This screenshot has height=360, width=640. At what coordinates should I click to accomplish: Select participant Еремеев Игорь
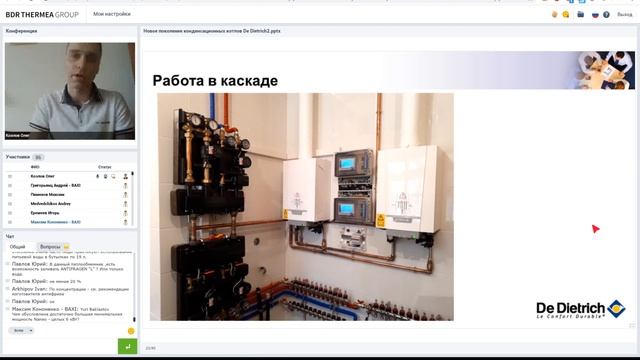(45, 213)
